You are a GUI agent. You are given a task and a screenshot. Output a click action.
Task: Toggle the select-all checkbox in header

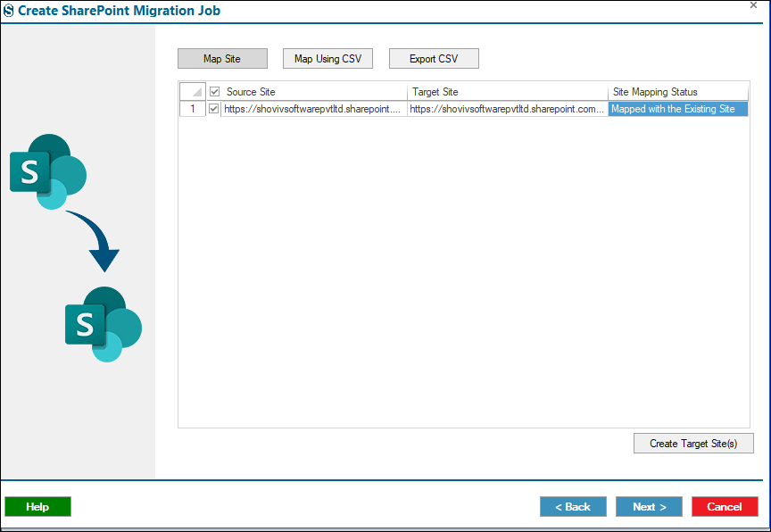[214, 91]
